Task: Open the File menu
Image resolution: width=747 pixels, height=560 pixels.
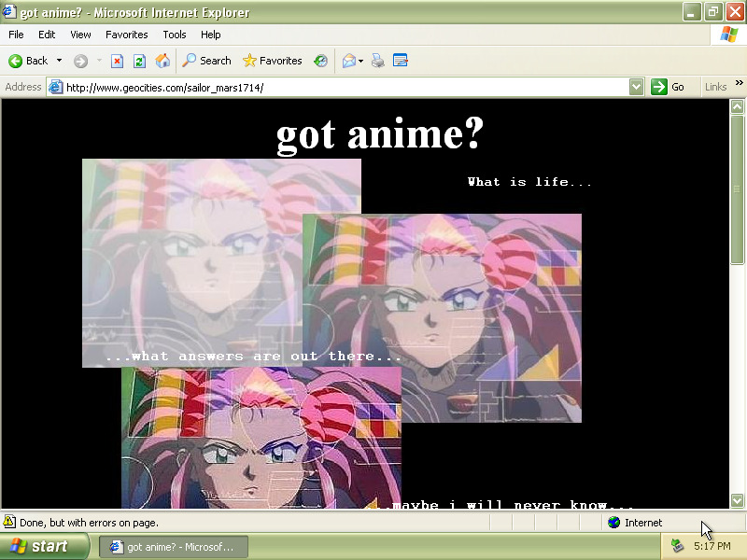Action: (x=16, y=35)
